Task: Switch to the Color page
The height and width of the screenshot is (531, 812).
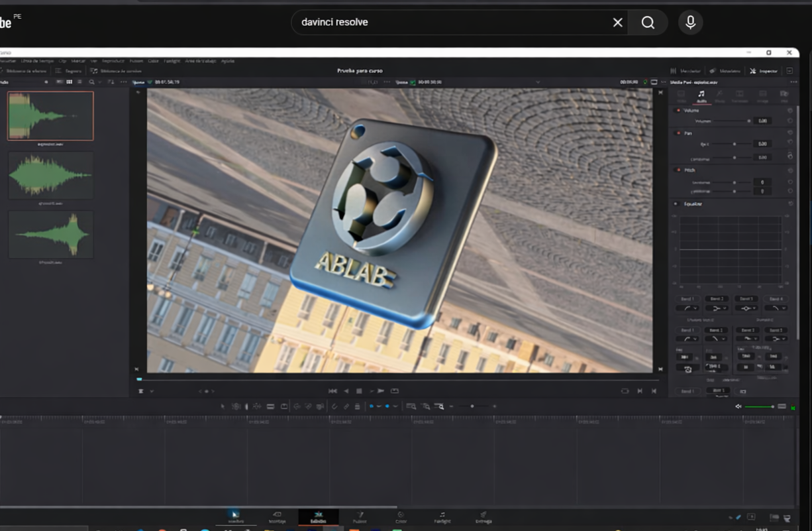Action: point(401,517)
